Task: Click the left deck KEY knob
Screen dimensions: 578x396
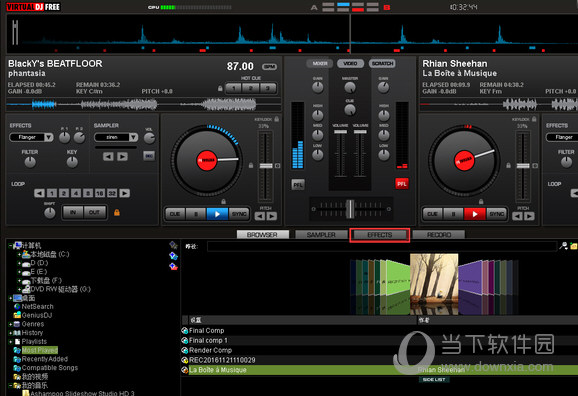Action: coord(72,162)
